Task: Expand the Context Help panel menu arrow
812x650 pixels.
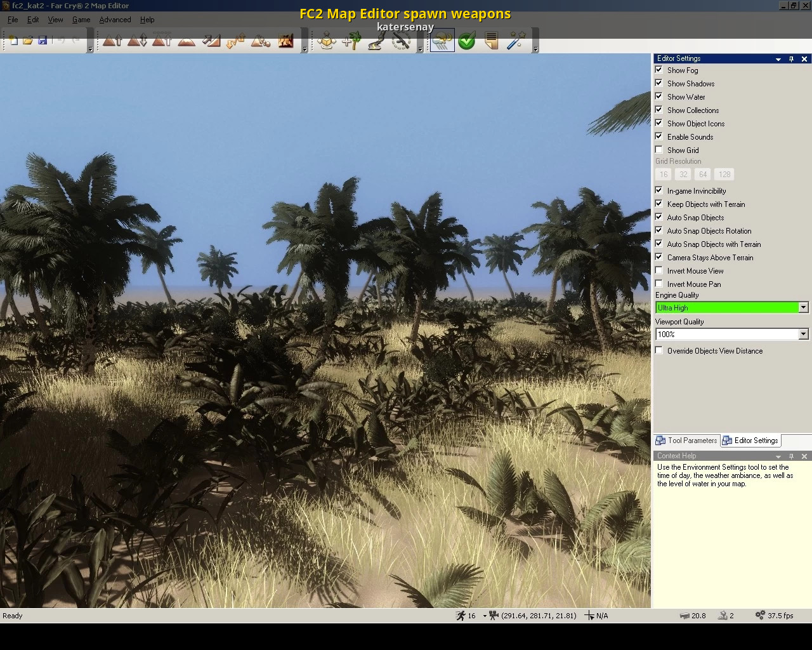Action: click(778, 456)
